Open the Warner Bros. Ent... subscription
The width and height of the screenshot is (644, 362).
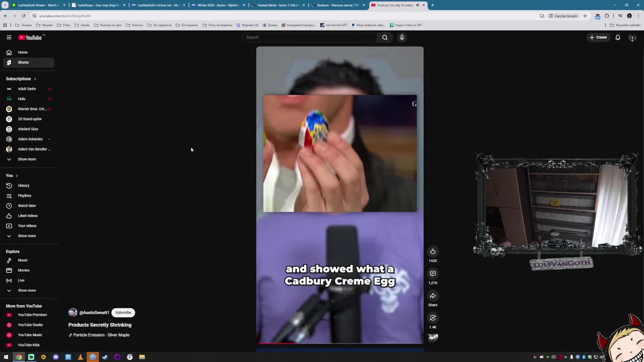point(28,109)
